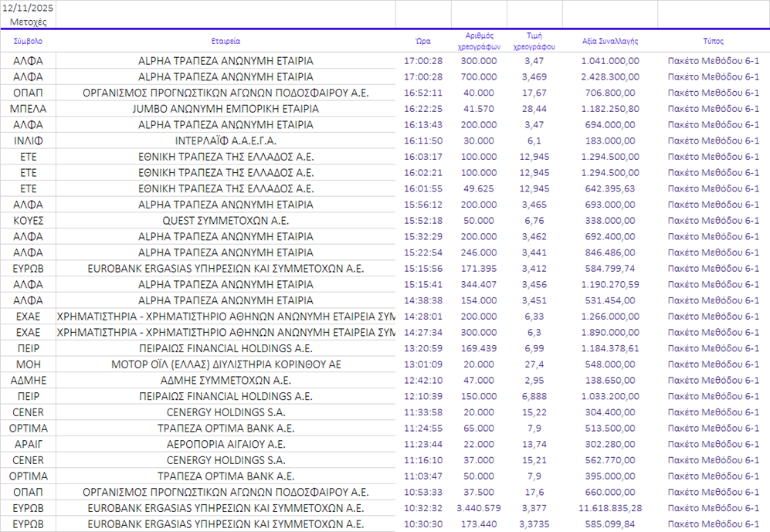Select the time cell 15:15:56

coord(422,269)
